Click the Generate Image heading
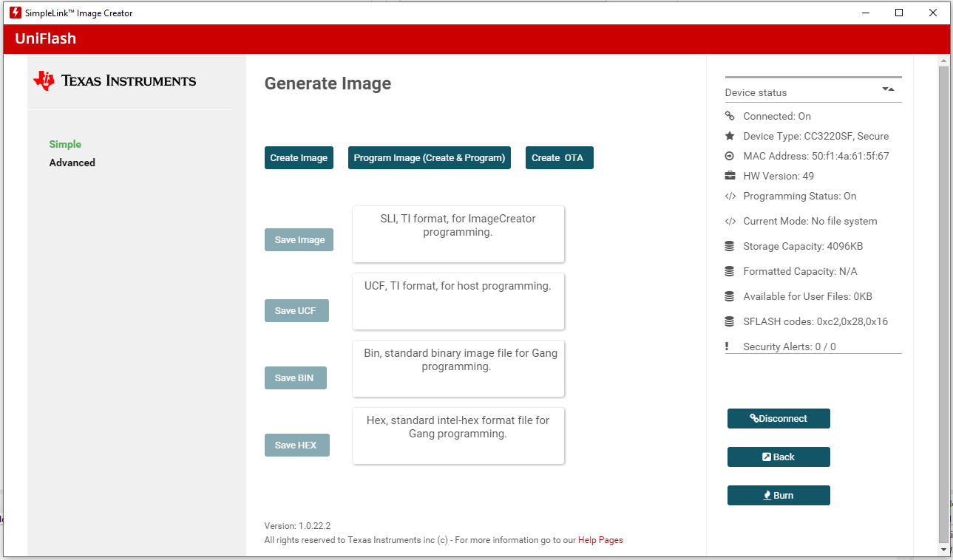Image resolution: width=953 pixels, height=560 pixels. point(328,83)
